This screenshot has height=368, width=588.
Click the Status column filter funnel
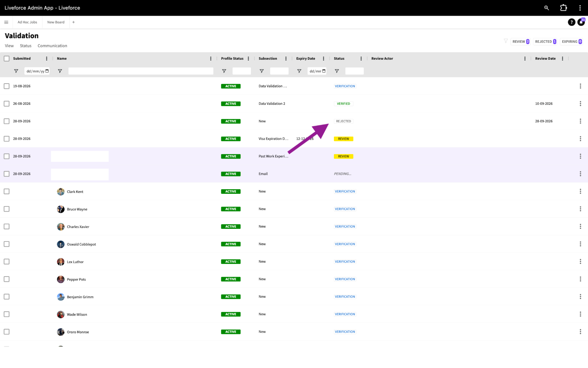pos(337,71)
